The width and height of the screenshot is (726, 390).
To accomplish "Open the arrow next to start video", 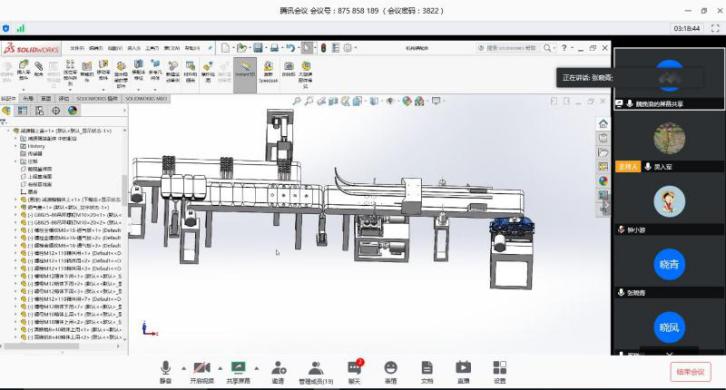I will coord(220,369).
